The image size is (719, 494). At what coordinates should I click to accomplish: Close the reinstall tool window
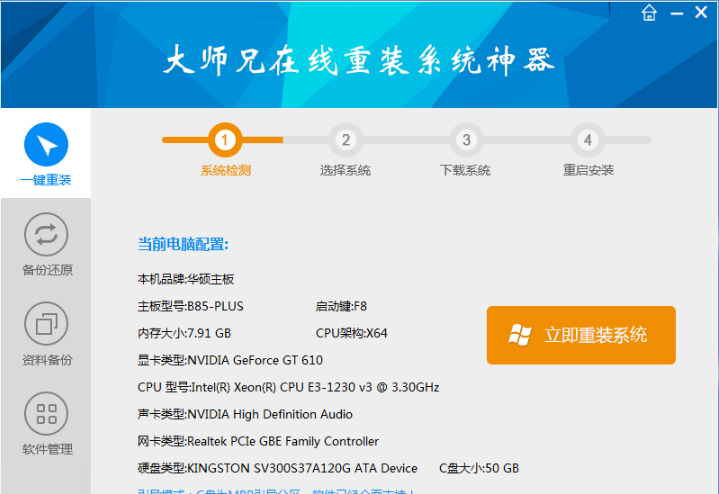pyautogui.click(x=701, y=12)
